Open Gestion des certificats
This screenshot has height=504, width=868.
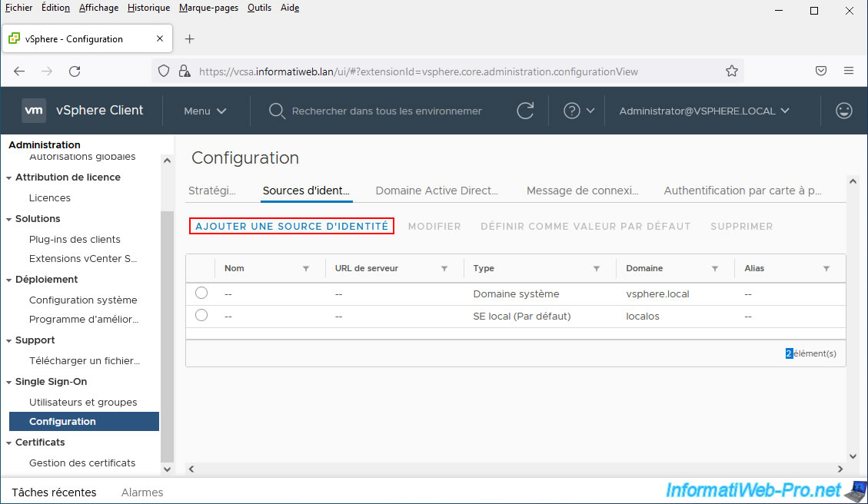(82, 463)
